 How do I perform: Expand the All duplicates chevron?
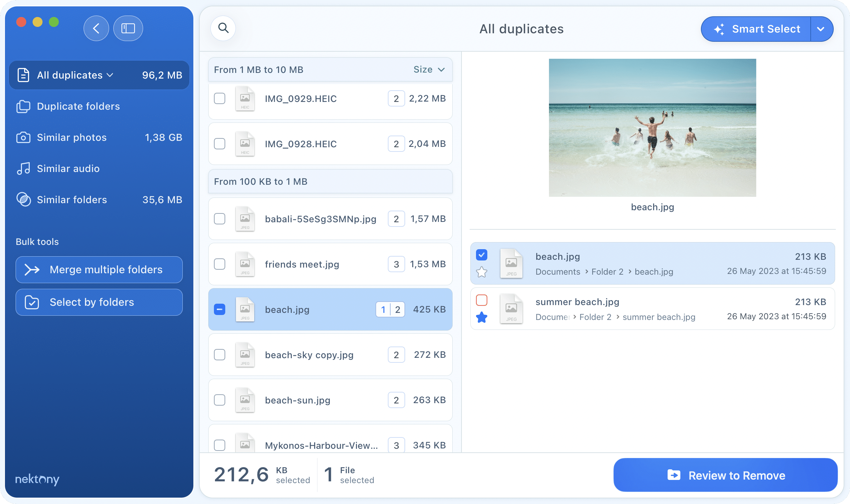pyautogui.click(x=110, y=75)
